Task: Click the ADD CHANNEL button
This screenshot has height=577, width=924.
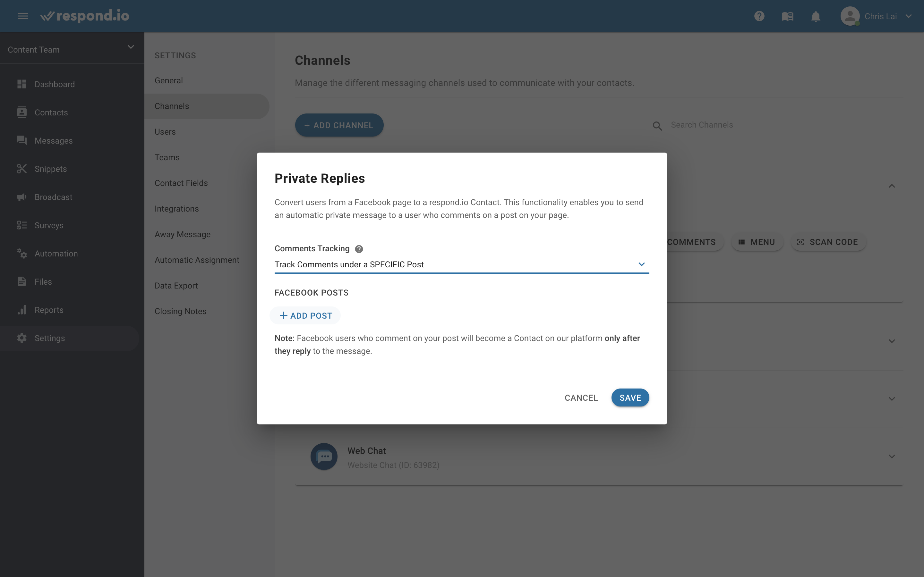Action: pyautogui.click(x=338, y=124)
